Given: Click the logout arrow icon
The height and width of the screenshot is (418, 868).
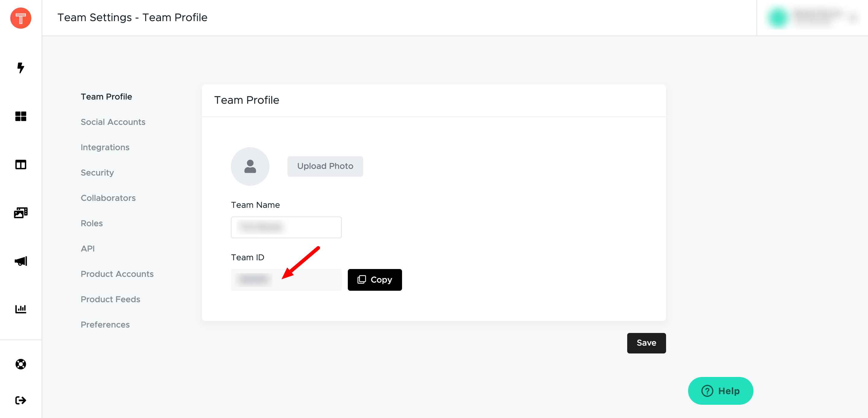Looking at the screenshot, I should coord(20,400).
